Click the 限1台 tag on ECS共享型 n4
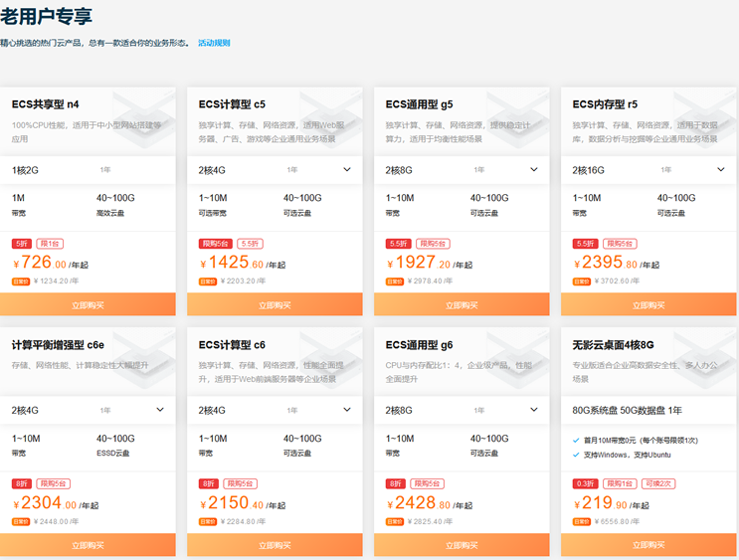Screen dimensions: 739x560 (x=50, y=244)
